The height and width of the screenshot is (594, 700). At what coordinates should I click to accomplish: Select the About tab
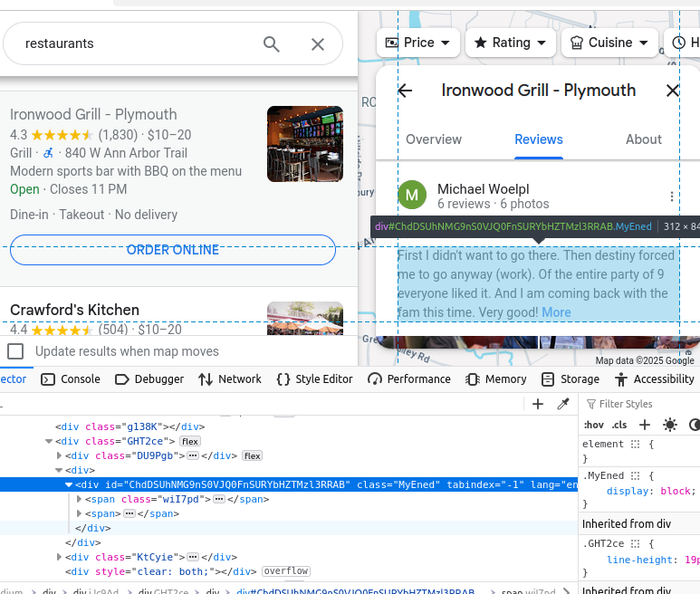643,139
